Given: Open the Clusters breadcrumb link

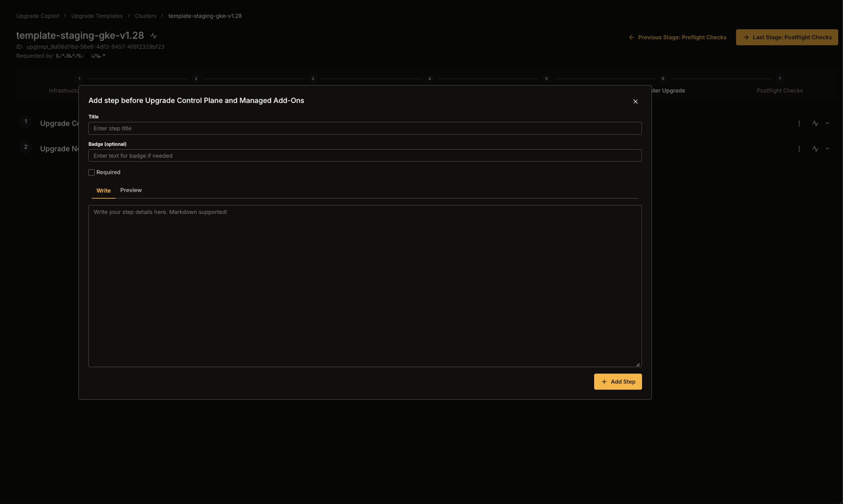Looking at the screenshot, I should point(145,16).
